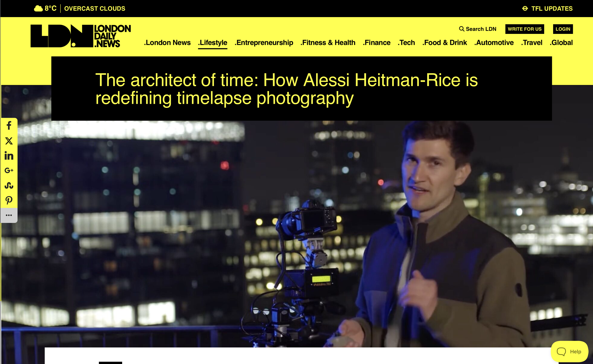The width and height of the screenshot is (593, 364).
Task: Click the cloud weather icon
Action: click(38, 9)
